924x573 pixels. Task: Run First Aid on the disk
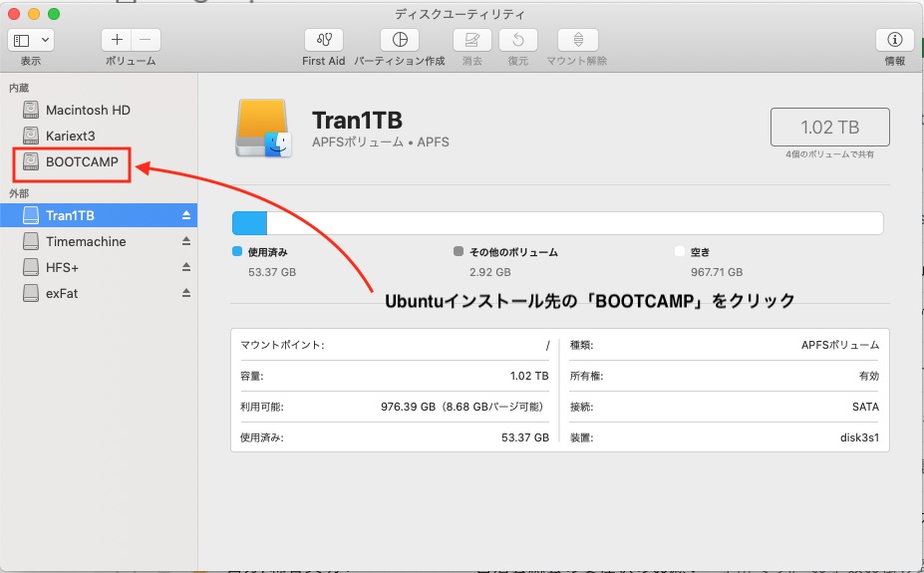[x=324, y=40]
